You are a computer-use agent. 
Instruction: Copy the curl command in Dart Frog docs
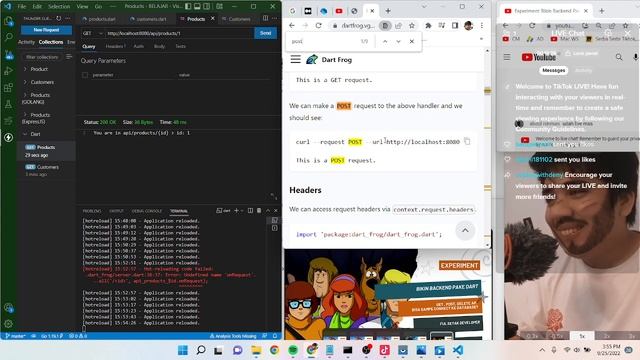pyautogui.click(x=467, y=142)
